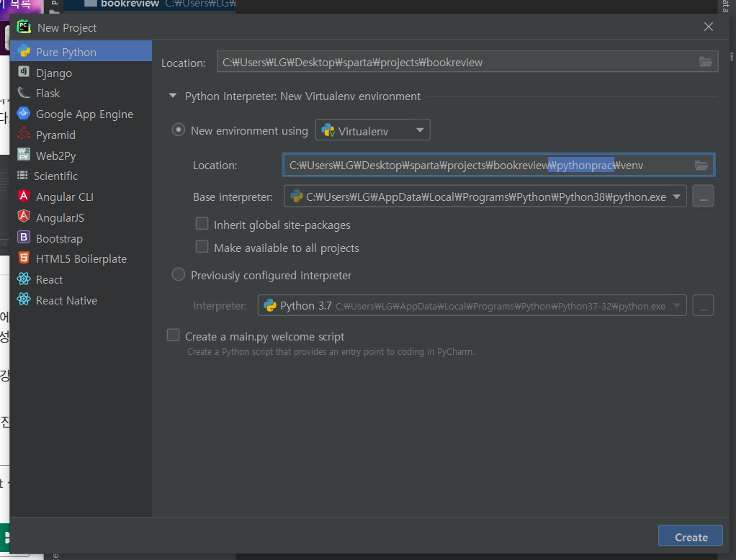The height and width of the screenshot is (560, 736).
Task: Choose Bootstrap project type
Action: coord(81,238)
